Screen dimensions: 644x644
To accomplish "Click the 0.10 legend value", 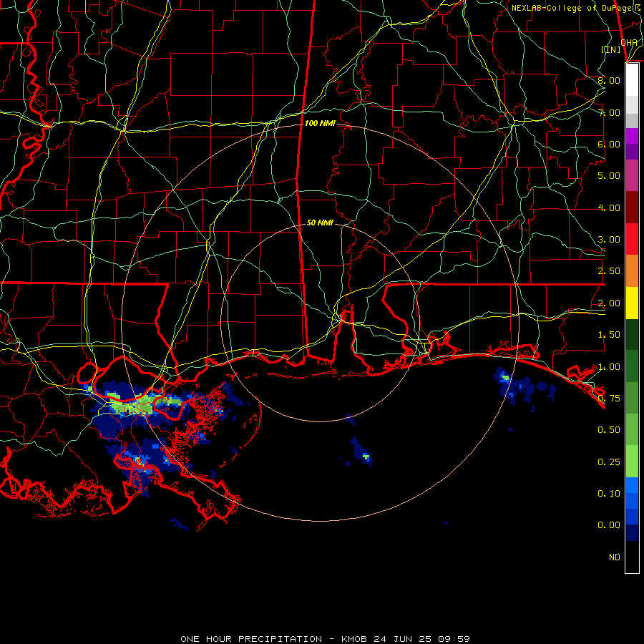I will 609,494.
